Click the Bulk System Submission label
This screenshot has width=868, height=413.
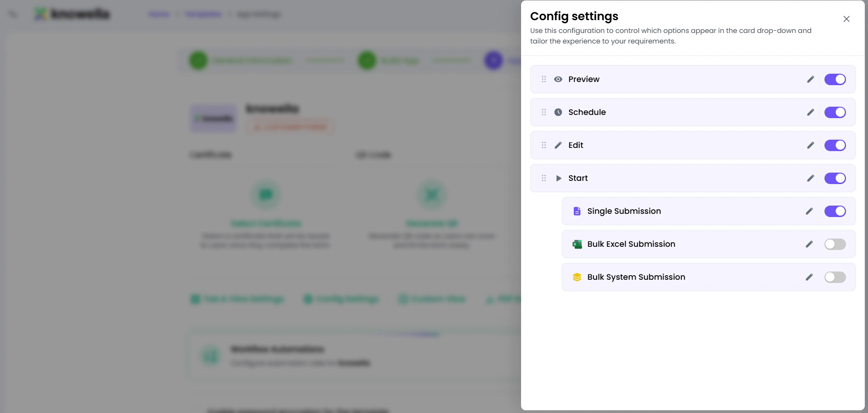[636, 277]
